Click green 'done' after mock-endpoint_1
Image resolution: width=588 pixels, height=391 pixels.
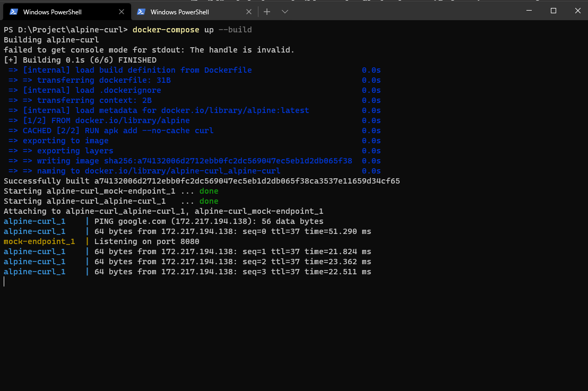point(209,191)
